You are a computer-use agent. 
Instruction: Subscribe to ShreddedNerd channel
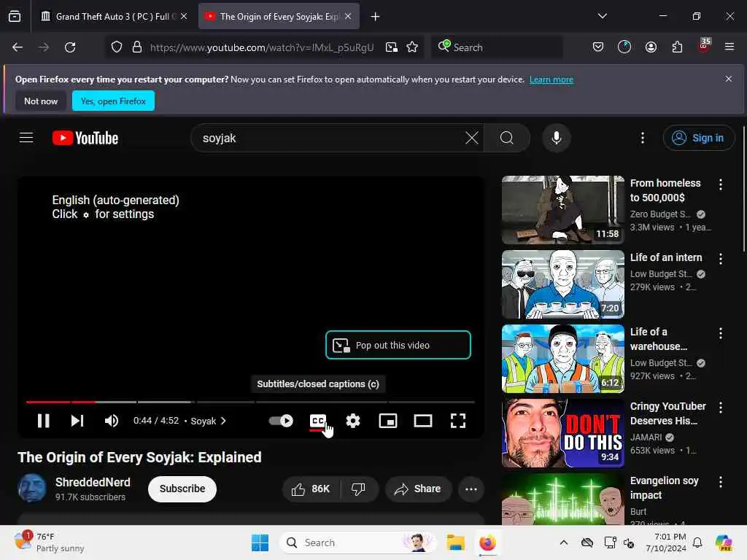(x=182, y=489)
